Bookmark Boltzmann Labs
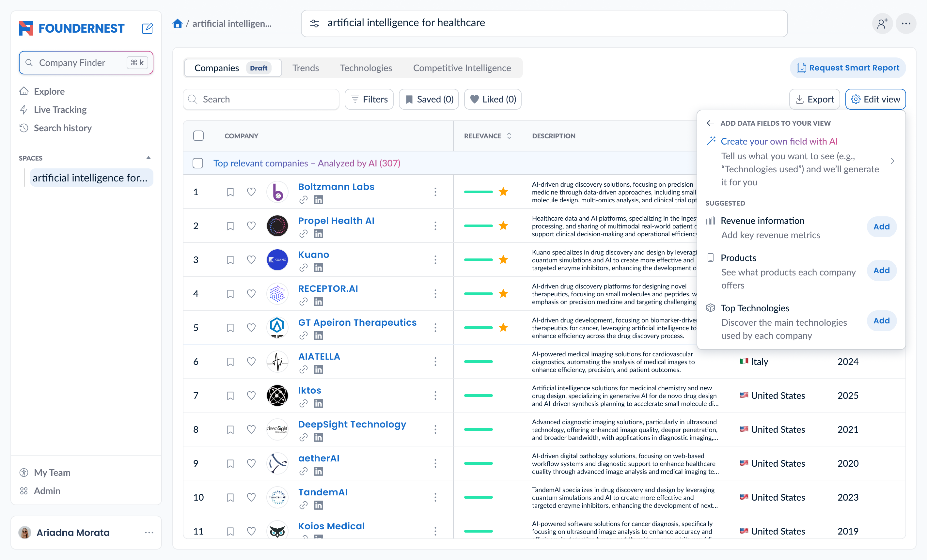Image resolution: width=927 pixels, height=560 pixels. pyautogui.click(x=230, y=192)
